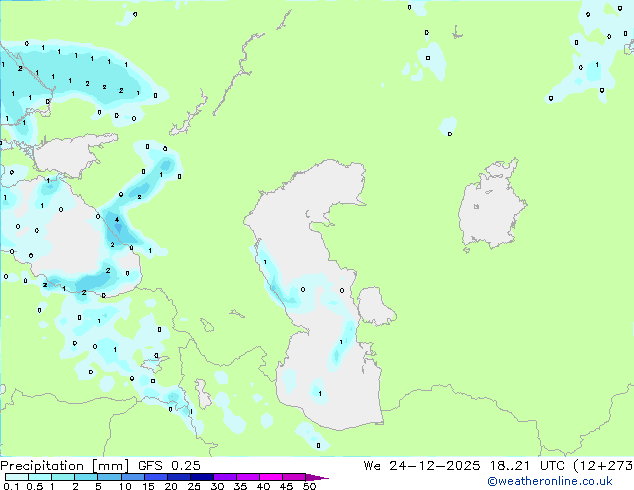Click the '(12+273' forecast offset text
Image resolution: width=634 pixels, height=490 pixels.
[603, 466]
